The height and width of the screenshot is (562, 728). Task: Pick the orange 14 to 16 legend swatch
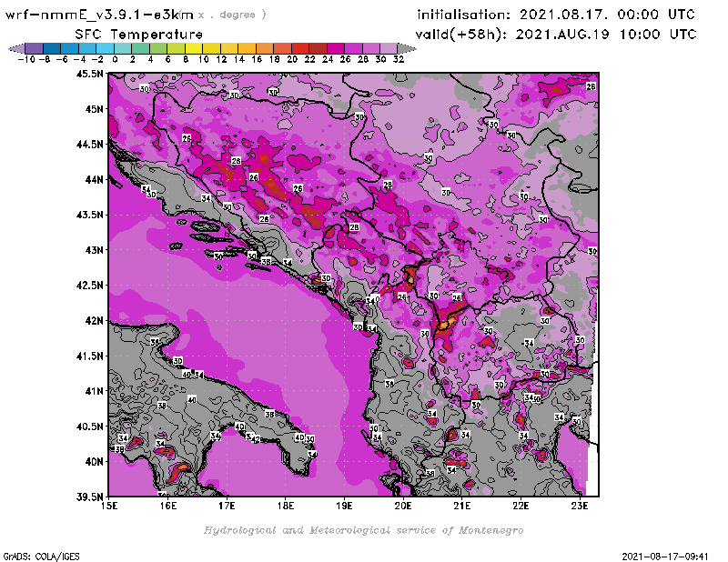tap(247, 48)
